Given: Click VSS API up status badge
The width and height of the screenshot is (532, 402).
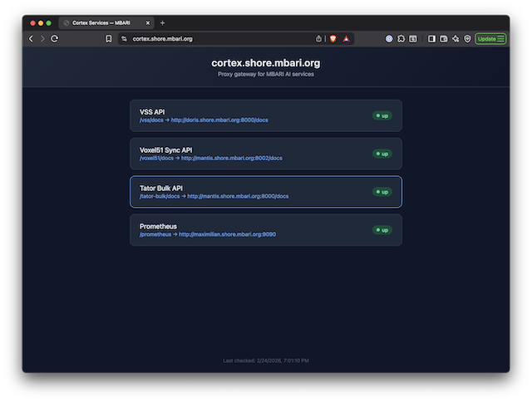Looking at the screenshot, I should [382, 115].
